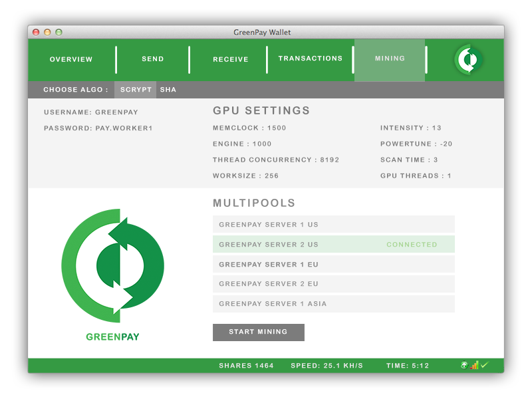Click the red close window button

(36, 32)
